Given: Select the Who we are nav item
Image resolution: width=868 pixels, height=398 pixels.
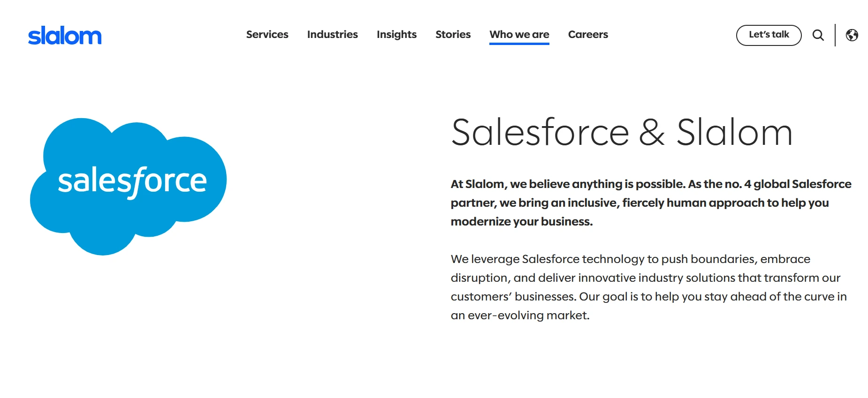Looking at the screenshot, I should [x=519, y=35].
